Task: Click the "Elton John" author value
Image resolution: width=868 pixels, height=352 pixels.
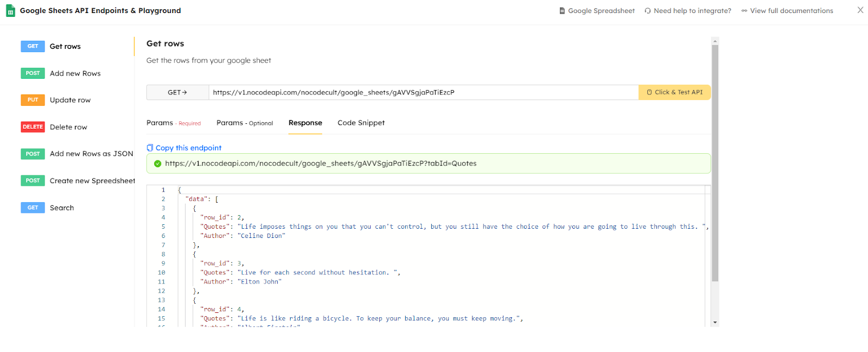Action: pos(259,282)
